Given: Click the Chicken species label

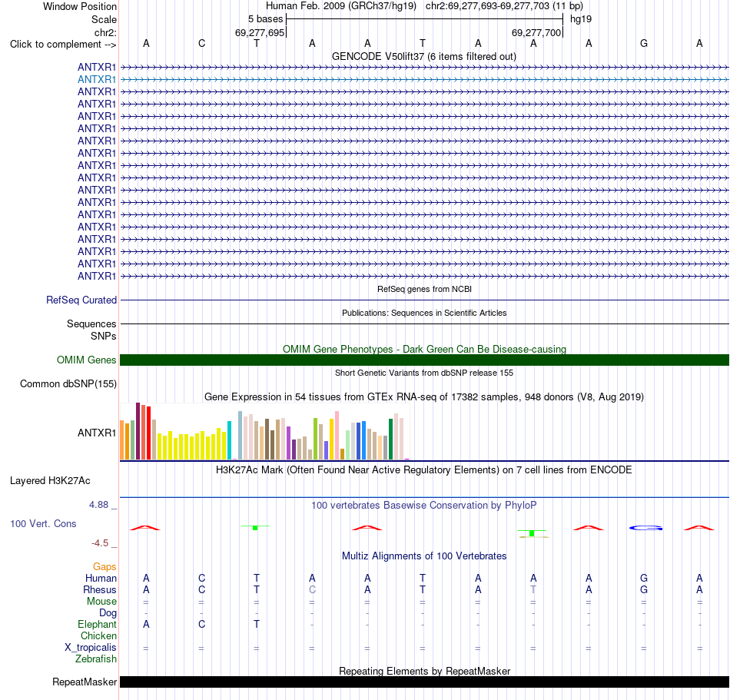Looking at the screenshot, I should (x=98, y=635).
